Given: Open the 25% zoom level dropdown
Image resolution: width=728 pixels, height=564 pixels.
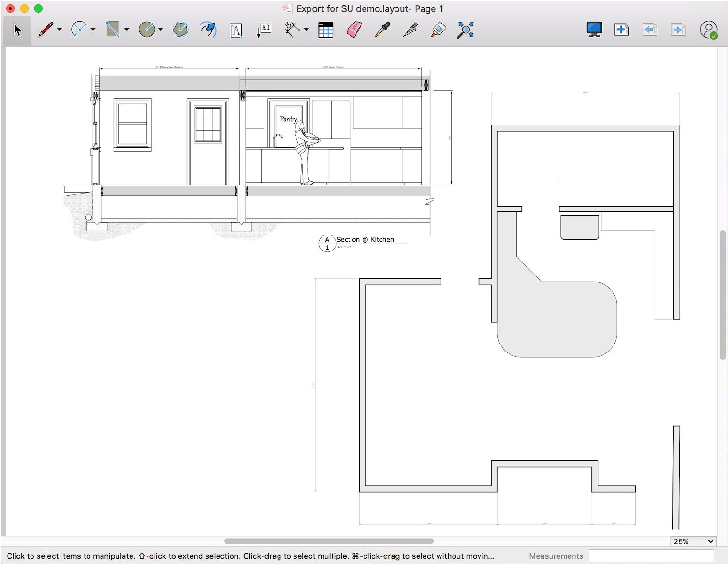Looking at the screenshot, I should point(693,541).
